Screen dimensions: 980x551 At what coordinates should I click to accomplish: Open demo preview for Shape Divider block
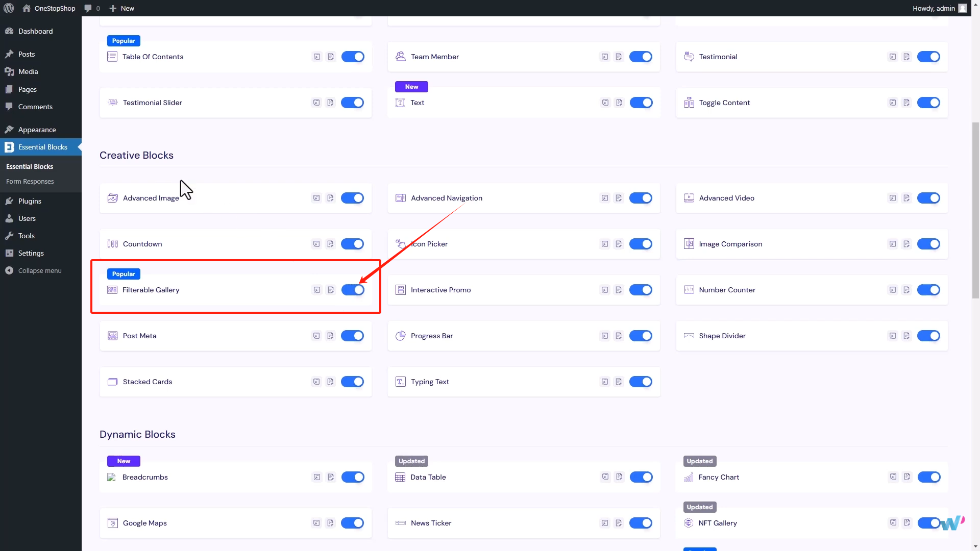tap(893, 336)
